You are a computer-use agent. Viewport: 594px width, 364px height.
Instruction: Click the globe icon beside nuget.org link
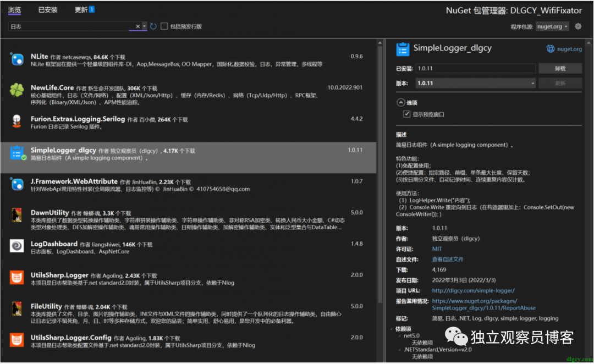click(550, 49)
